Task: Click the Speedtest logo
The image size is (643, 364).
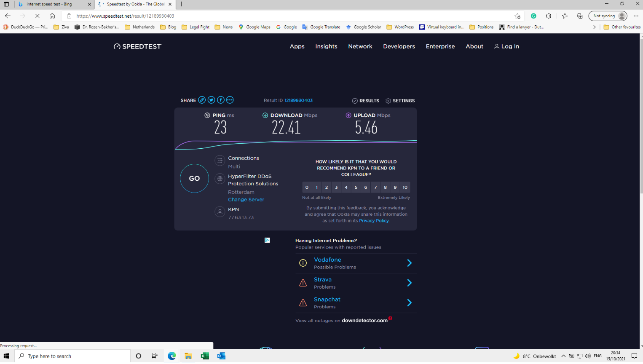Action: click(137, 46)
